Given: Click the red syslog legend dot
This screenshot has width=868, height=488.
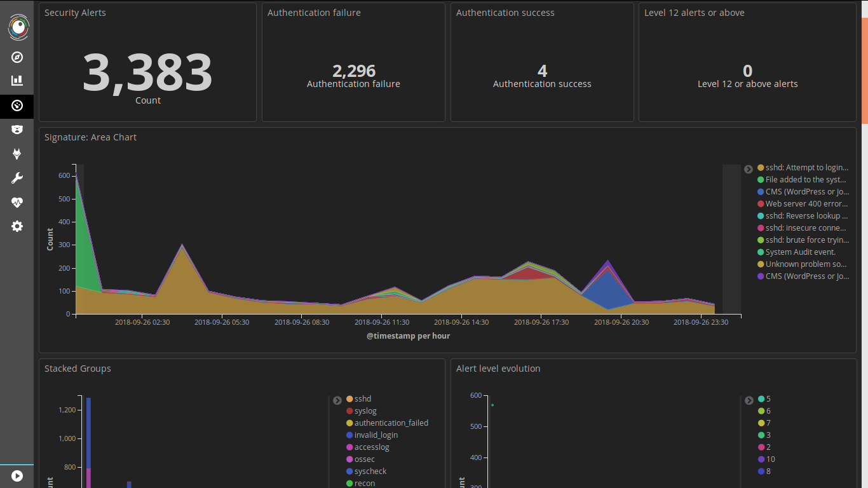Looking at the screenshot, I should [x=349, y=411].
